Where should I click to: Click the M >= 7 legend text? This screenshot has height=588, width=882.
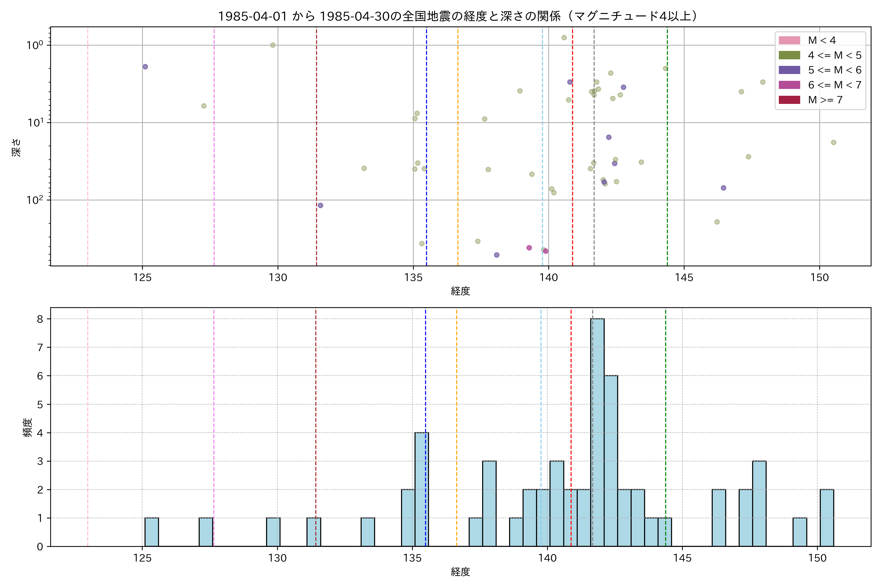[x=825, y=100]
